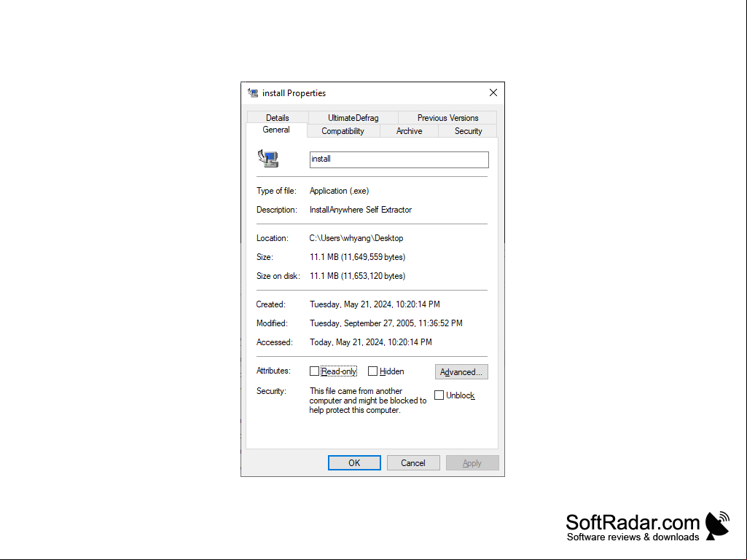This screenshot has height=560, width=747.
Task: Click the Application (.exe) file type text
Action: (x=339, y=191)
